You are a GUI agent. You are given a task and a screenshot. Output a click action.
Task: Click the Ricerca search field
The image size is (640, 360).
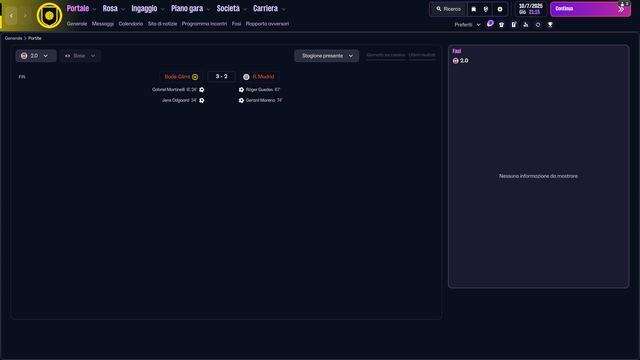coord(448,9)
